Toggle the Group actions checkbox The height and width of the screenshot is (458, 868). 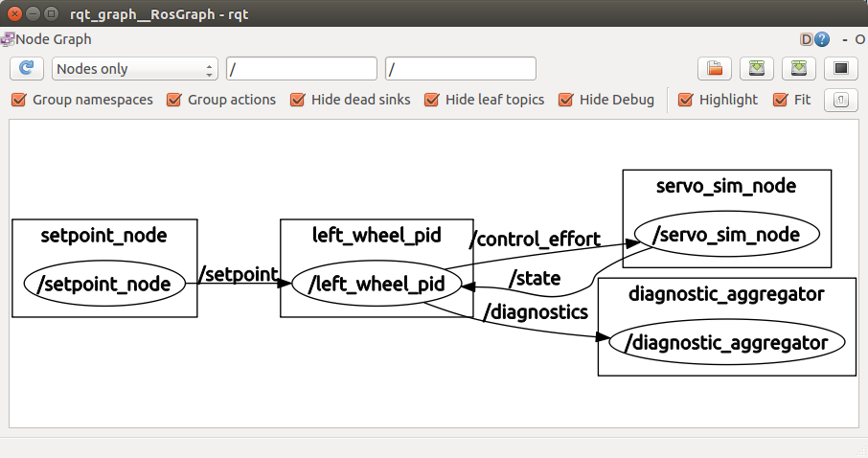tap(174, 100)
